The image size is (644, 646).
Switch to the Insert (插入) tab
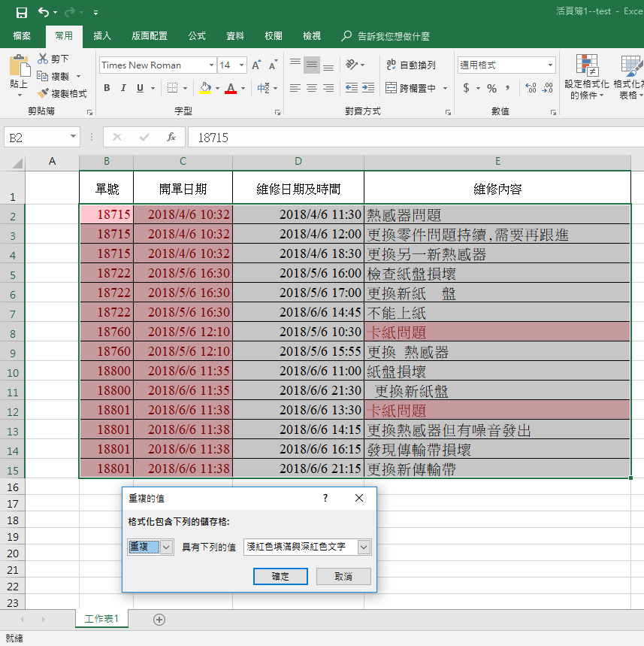pyautogui.click(x=102, y=36)
